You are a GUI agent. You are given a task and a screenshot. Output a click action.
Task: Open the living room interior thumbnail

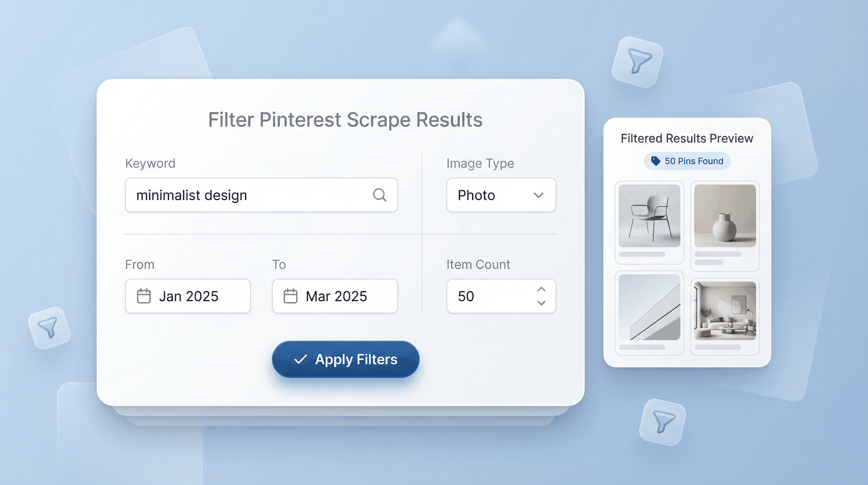click(725, 311)
